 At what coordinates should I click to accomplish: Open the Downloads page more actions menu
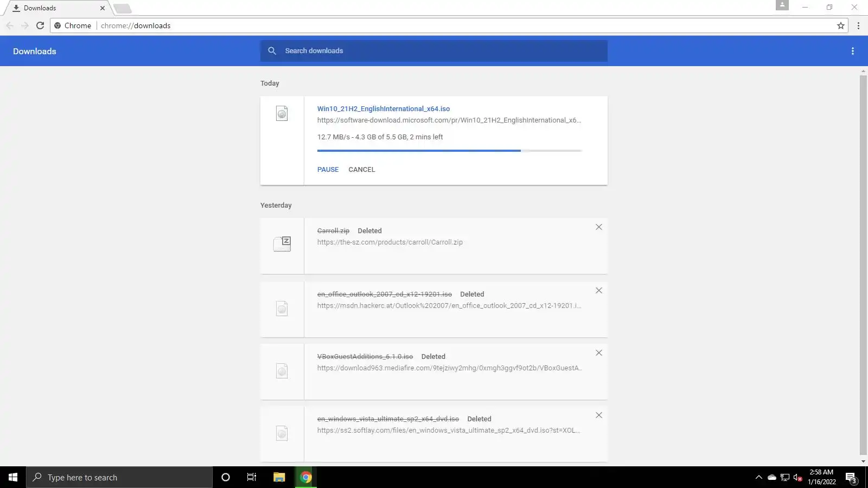(x=853, y=51)
